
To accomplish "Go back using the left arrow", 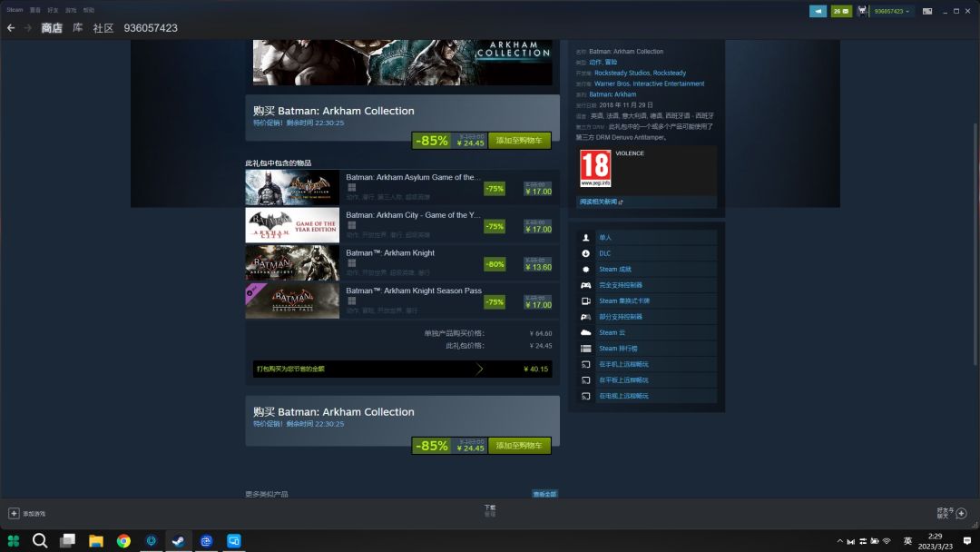I will pos(11,28).
